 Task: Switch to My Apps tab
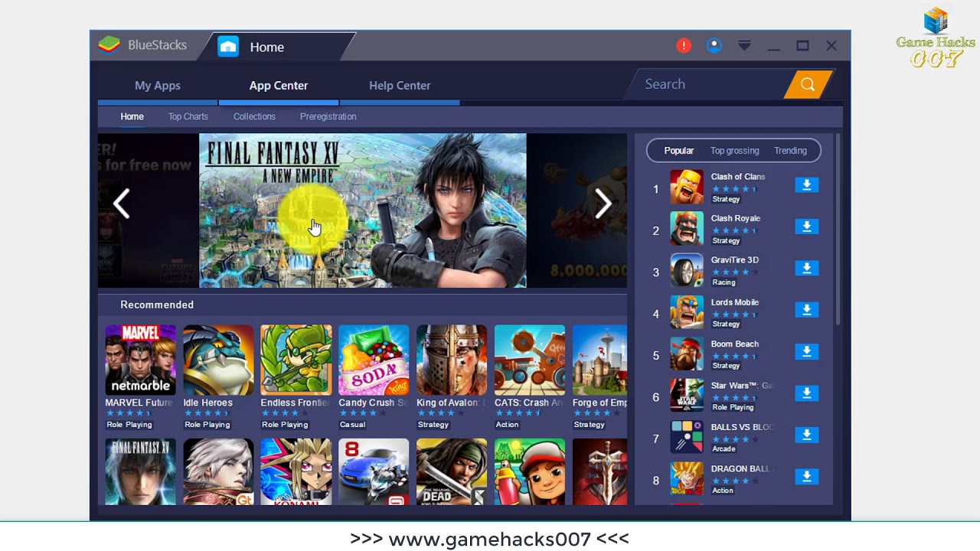[x=158, y=86]
